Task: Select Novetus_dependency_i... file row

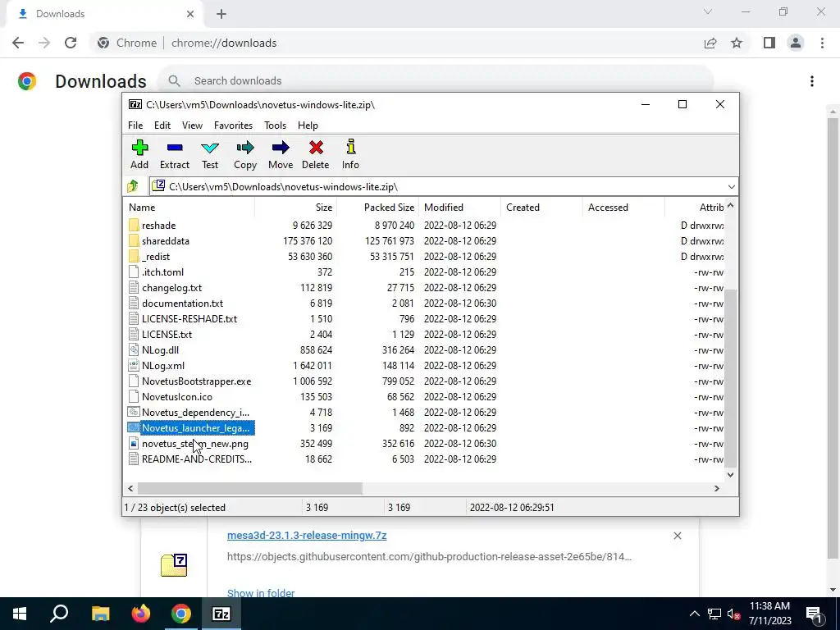Action: coord(190,413)
